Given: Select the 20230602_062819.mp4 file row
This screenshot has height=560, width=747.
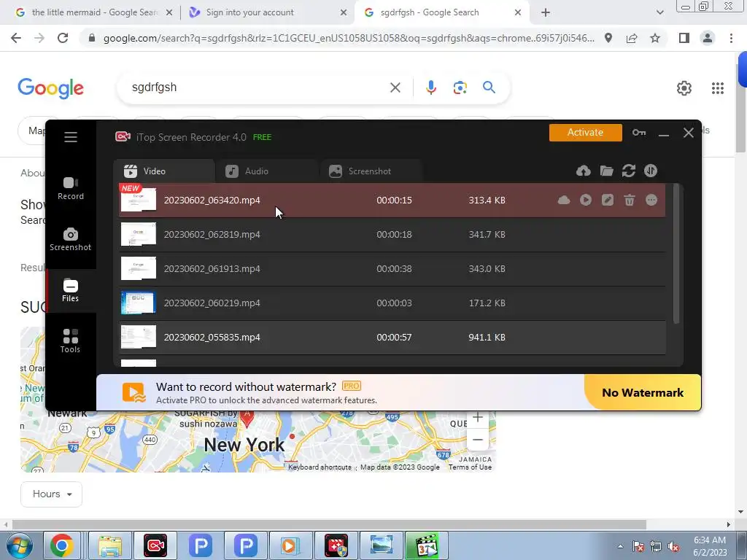Looking at the screenshot, I should [392, 234].
